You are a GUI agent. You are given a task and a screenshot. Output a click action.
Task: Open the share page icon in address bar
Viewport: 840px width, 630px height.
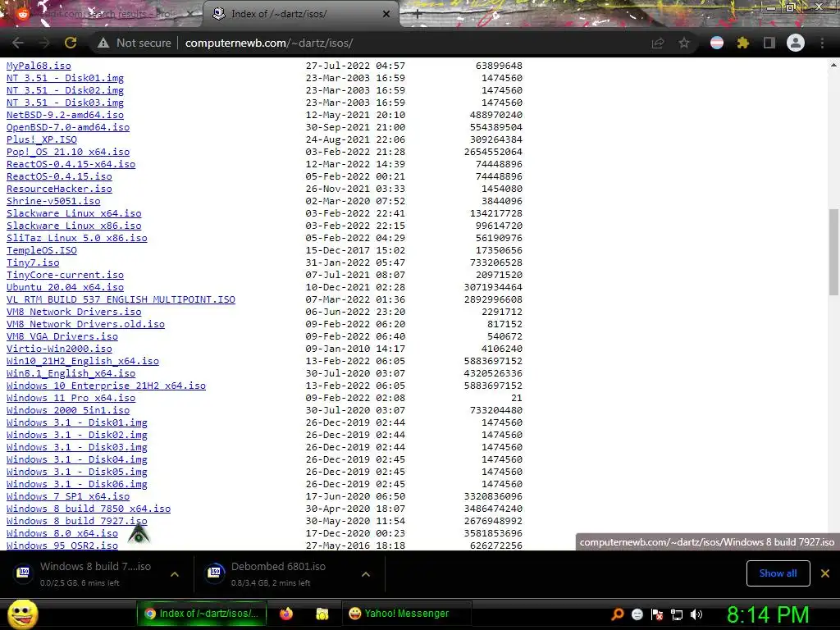click(x=658, y=43)
